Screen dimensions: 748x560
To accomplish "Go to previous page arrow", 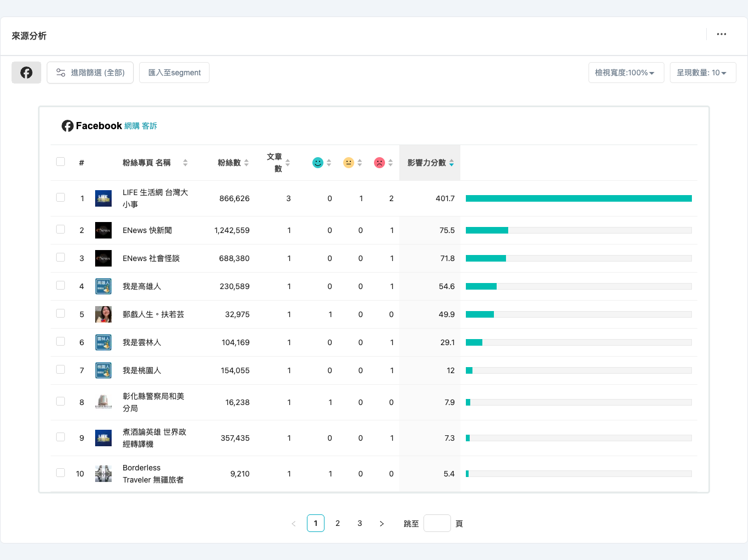I will 294,524.
